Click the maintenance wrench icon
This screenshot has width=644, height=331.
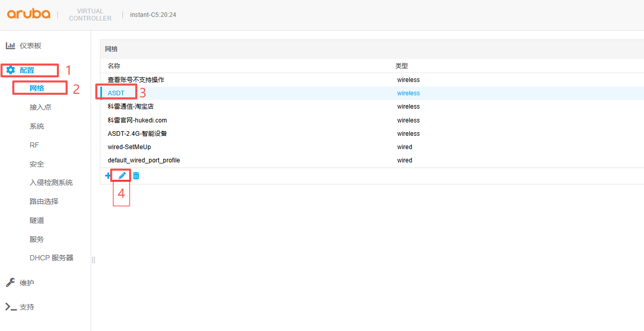coord(10,283)
